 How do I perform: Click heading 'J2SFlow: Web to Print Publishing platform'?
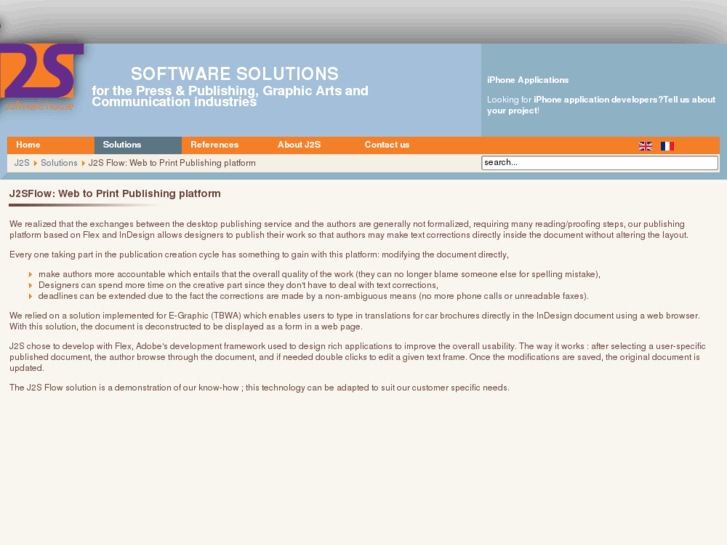pyautogui.click(x=115, y=193)
